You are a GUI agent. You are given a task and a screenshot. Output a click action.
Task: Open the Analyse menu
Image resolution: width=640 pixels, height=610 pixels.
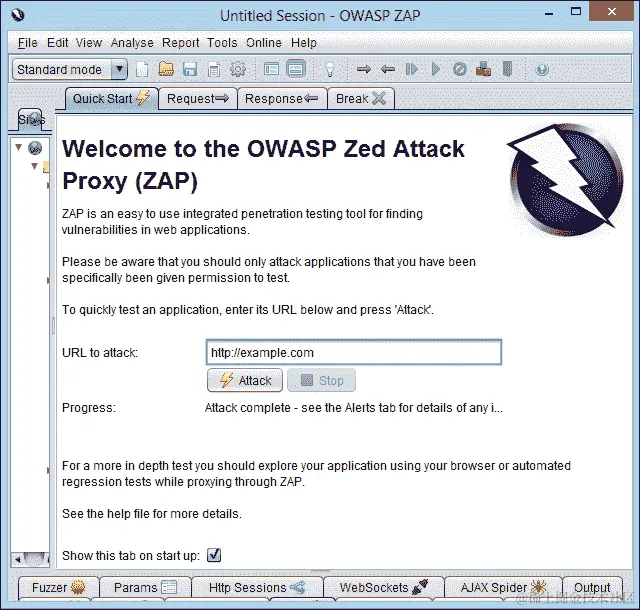(x=132, y=43)
